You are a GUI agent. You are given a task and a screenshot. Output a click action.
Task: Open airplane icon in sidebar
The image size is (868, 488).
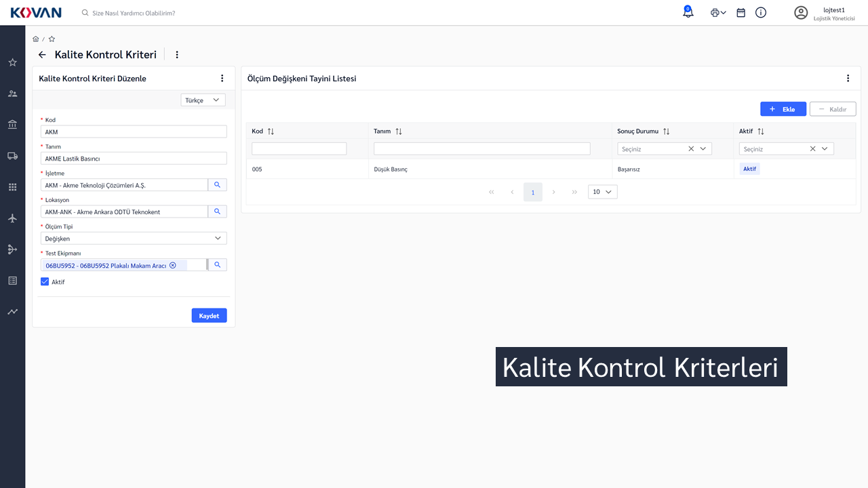12,218
